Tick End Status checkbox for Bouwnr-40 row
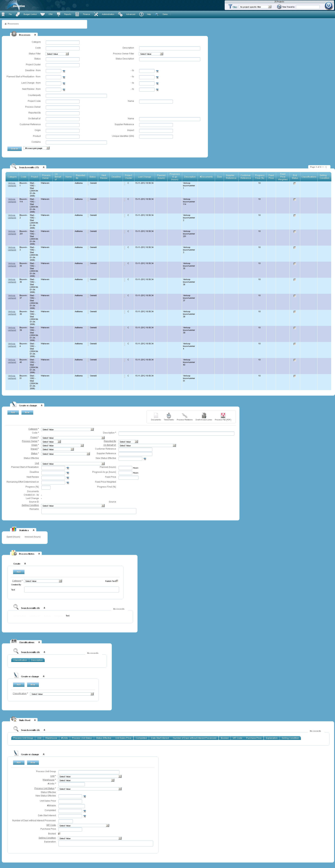 pyautogui.click(x=295, y=360)
